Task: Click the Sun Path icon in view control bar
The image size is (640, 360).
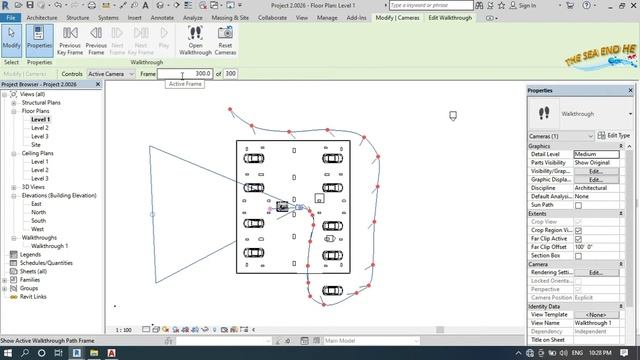Action: pyautogui.click(x=166, y=329)
